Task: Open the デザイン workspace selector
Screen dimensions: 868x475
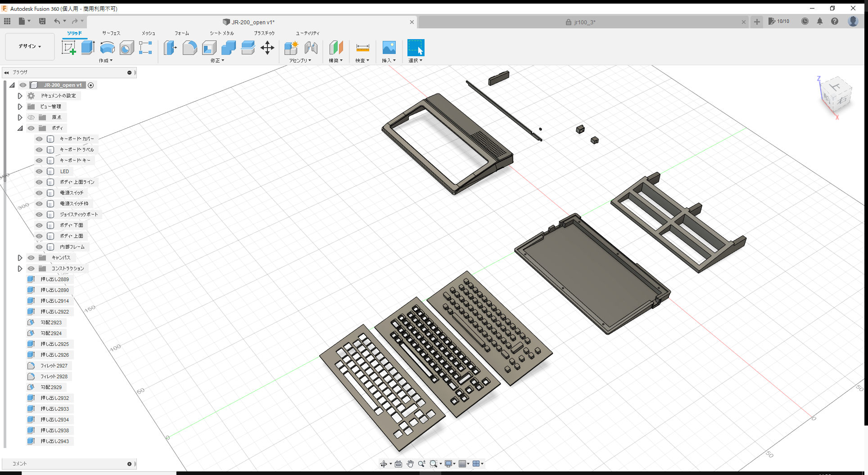Action: click(29, 46)
